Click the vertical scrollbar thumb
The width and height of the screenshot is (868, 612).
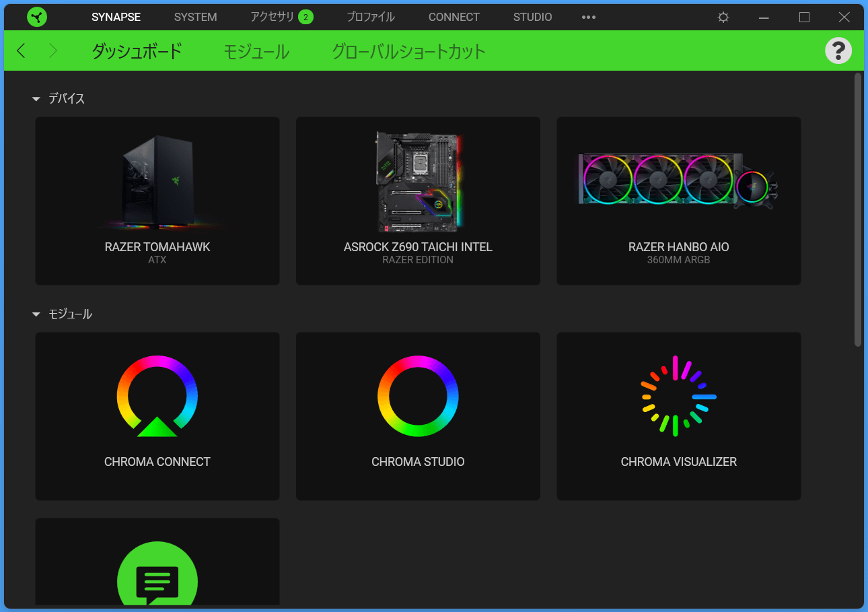[858, 209]
